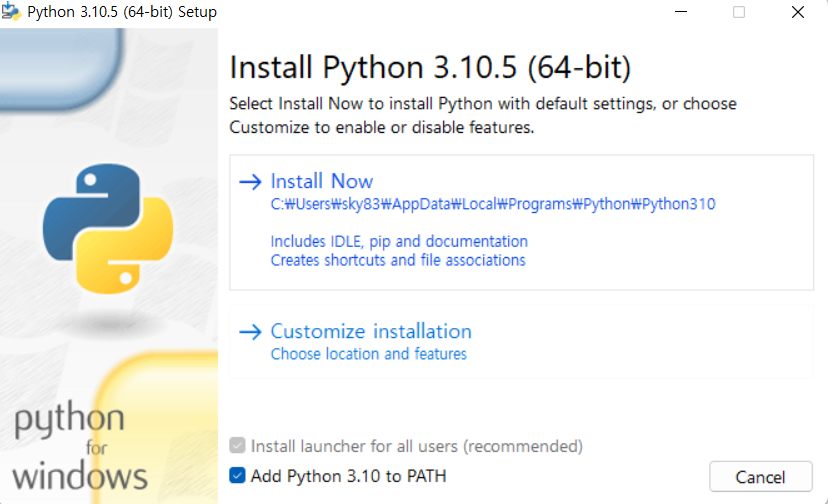Click the install path C:\Users\sky83 text
This screenshot has height=504, width=828.
pyautogui.click(x=493, y=204)
